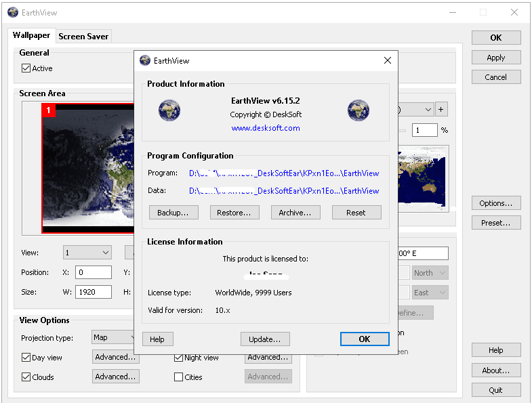Screen dimensions: 532x403
Task: Confirm the about dialog with OK
Action: [x=365, y=339]
